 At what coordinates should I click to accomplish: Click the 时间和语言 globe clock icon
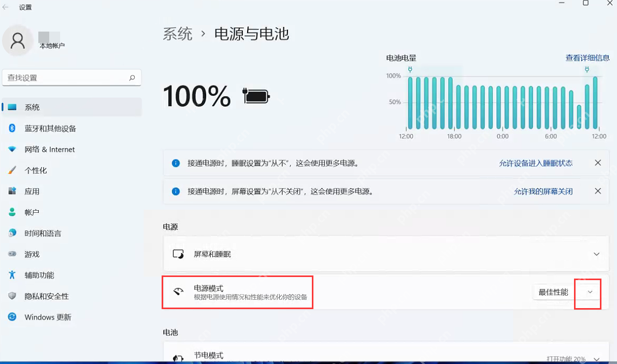tap(12, 233)
